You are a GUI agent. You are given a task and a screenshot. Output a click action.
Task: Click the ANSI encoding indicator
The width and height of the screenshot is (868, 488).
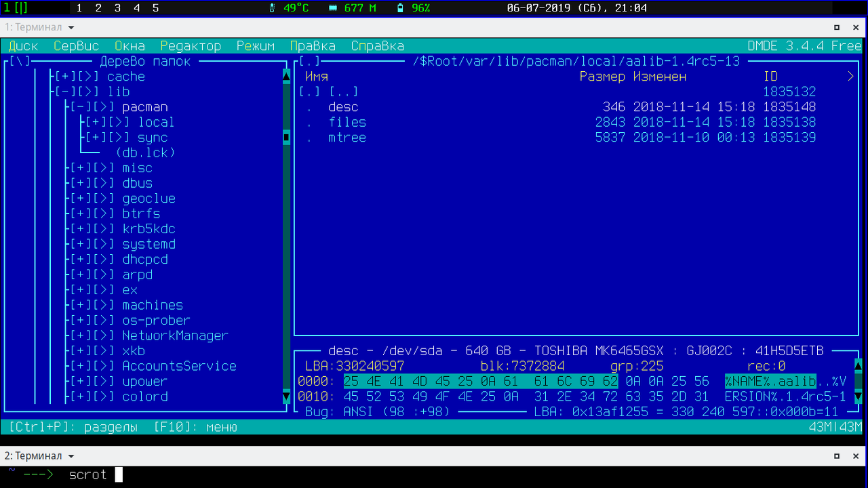click(359, 412)
